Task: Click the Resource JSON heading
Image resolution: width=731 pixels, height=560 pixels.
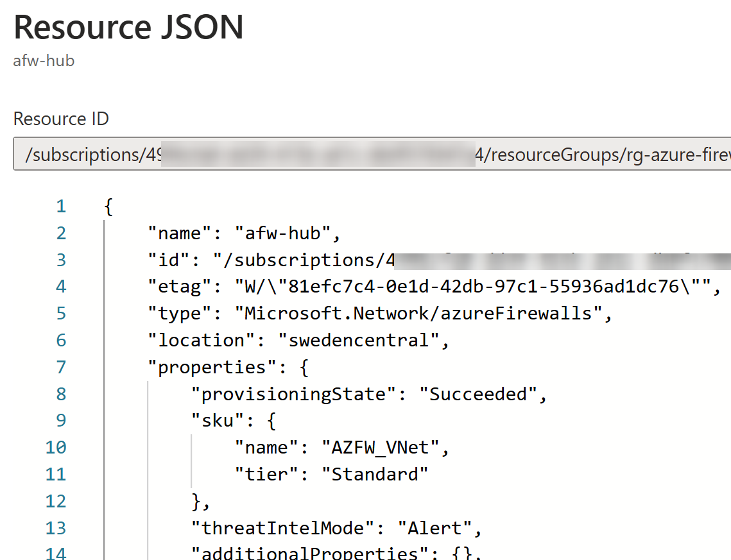Action: 128,27
